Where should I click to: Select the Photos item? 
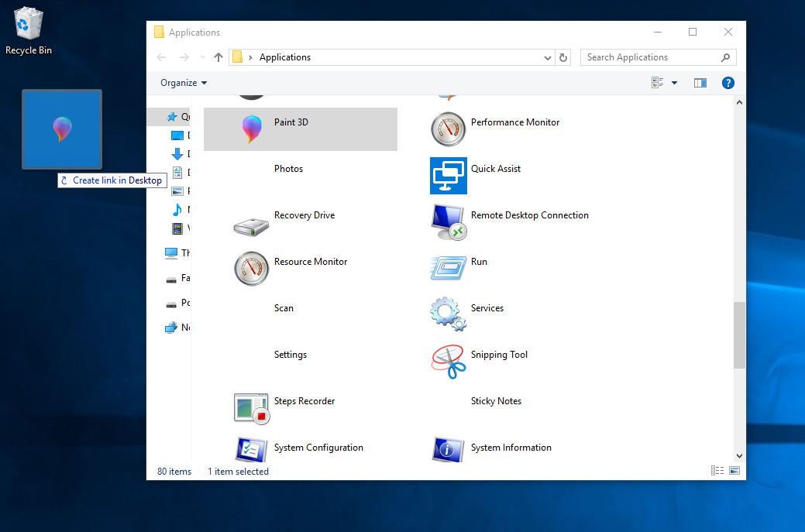288,169
